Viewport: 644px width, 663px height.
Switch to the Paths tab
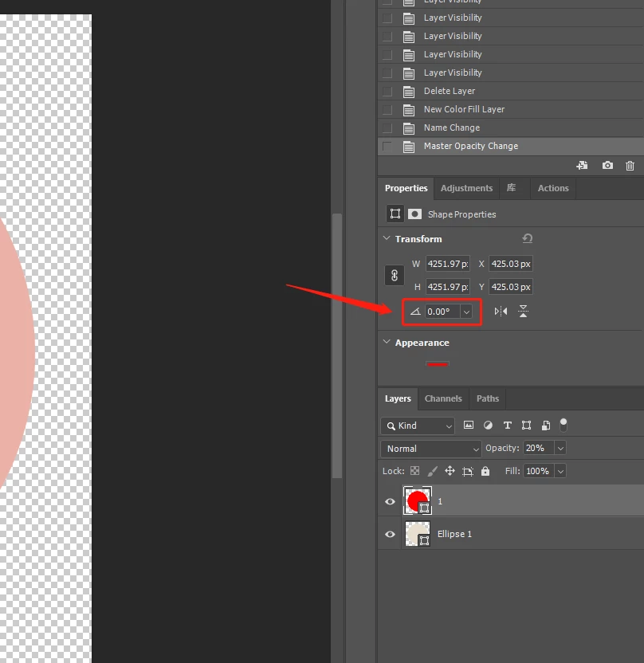pyautogui.click(x=488, y=398)
